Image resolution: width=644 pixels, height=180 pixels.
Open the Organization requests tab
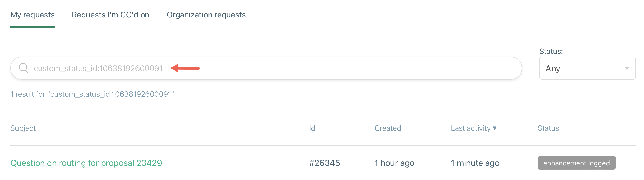206,15
